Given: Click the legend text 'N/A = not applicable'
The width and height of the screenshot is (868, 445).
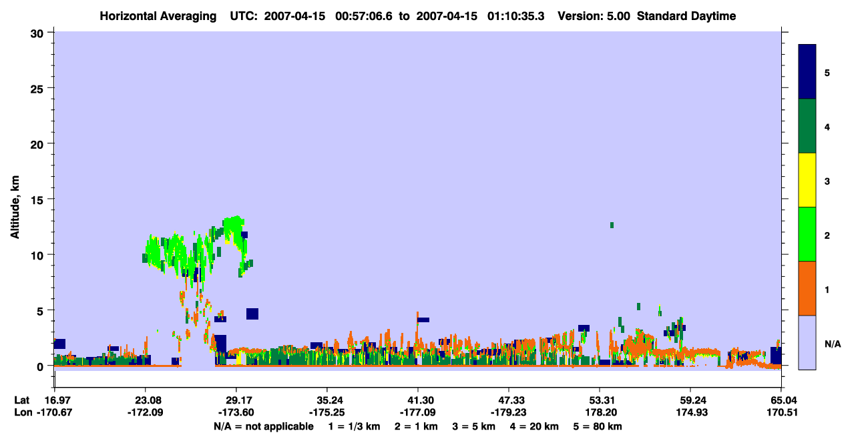Looking at the screenshot, I should [264, 426].
